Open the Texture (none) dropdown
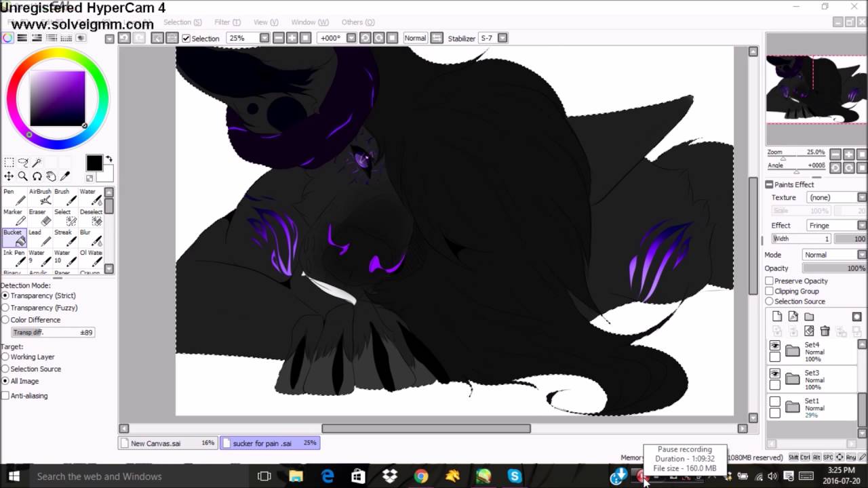Screen dimensions: 868x488 tap(862, 197)
